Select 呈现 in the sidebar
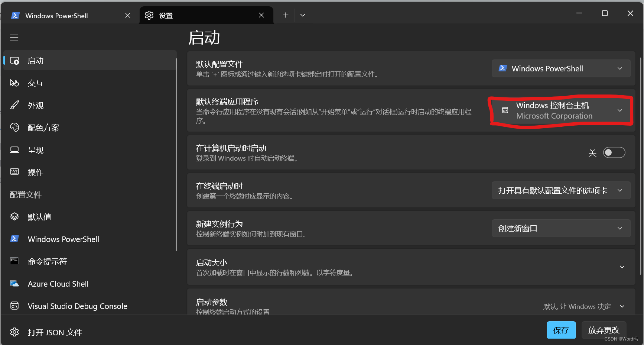Screen dimensions: 644x345 pos(90,150)
